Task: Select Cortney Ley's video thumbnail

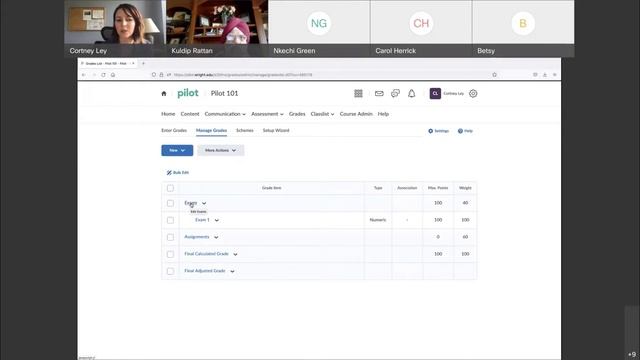Action: coord(115,28)
